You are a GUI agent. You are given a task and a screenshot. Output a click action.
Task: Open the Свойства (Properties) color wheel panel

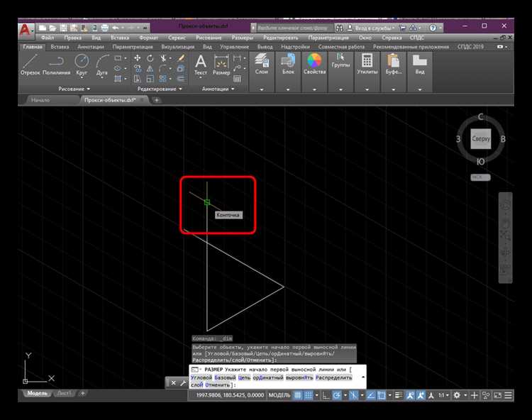[314, 64]
